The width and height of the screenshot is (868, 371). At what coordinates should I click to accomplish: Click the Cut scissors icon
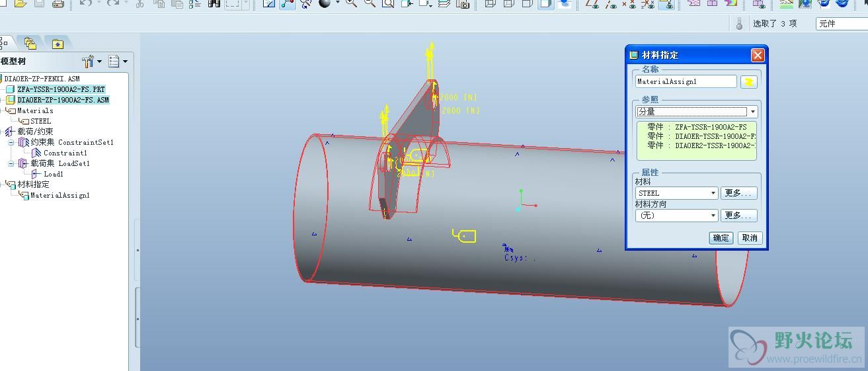[x=139, y=3]
